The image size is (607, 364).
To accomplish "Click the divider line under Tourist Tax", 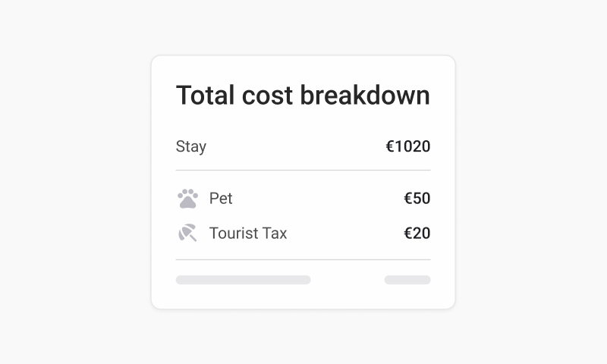I will 303,260.
